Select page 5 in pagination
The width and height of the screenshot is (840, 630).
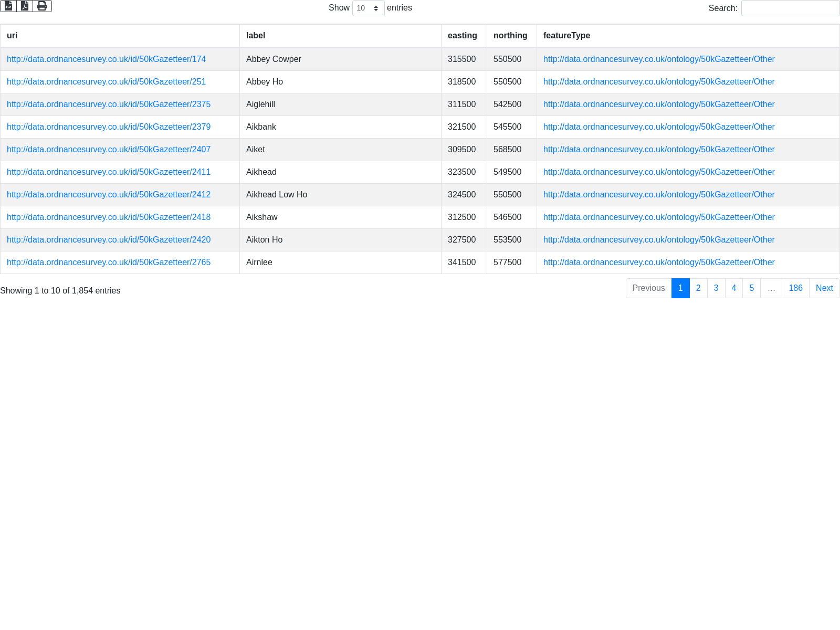click(751, 288)
